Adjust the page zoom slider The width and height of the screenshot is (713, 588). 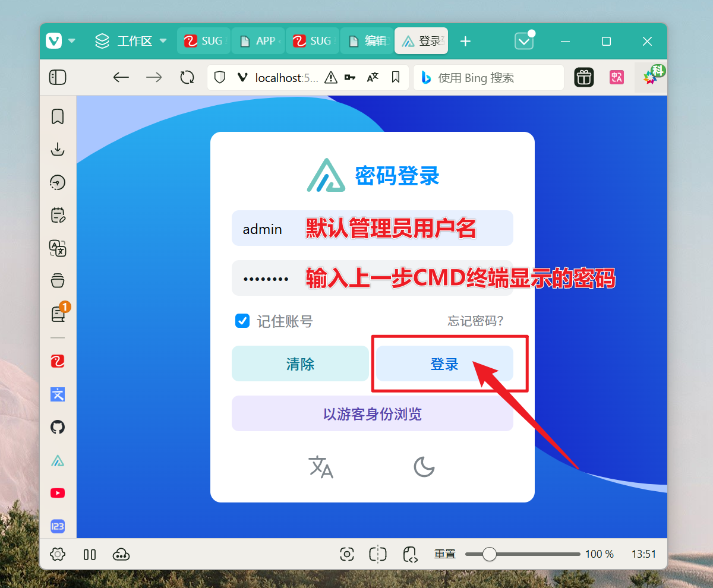(489, 554)
